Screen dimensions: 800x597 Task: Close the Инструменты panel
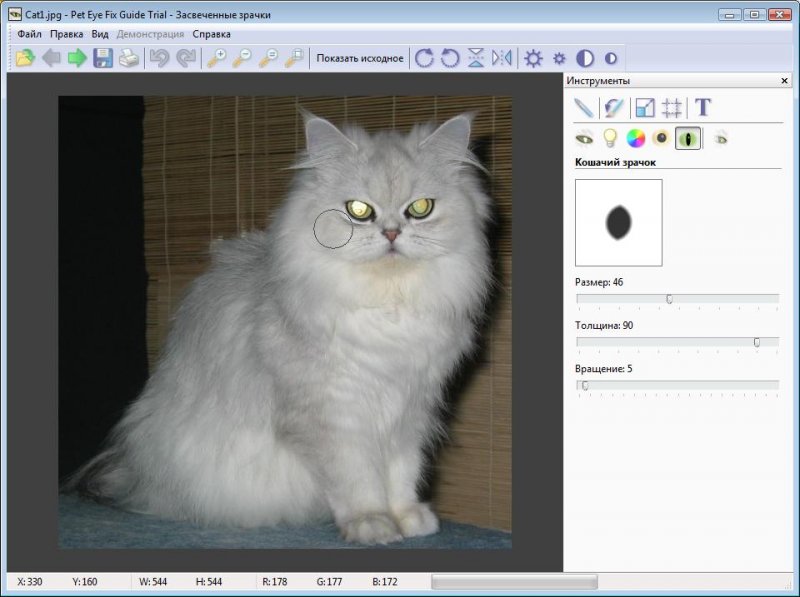point(785,80)
